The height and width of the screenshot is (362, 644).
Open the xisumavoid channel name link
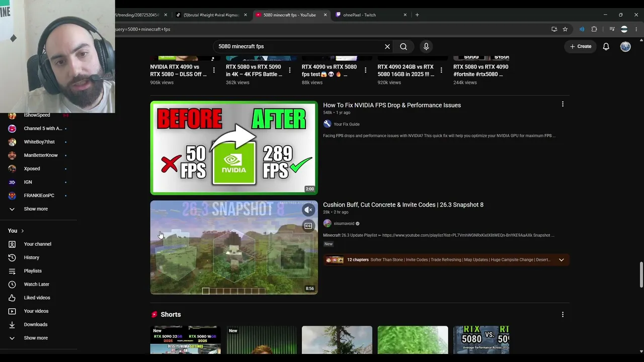click(344, 223)
